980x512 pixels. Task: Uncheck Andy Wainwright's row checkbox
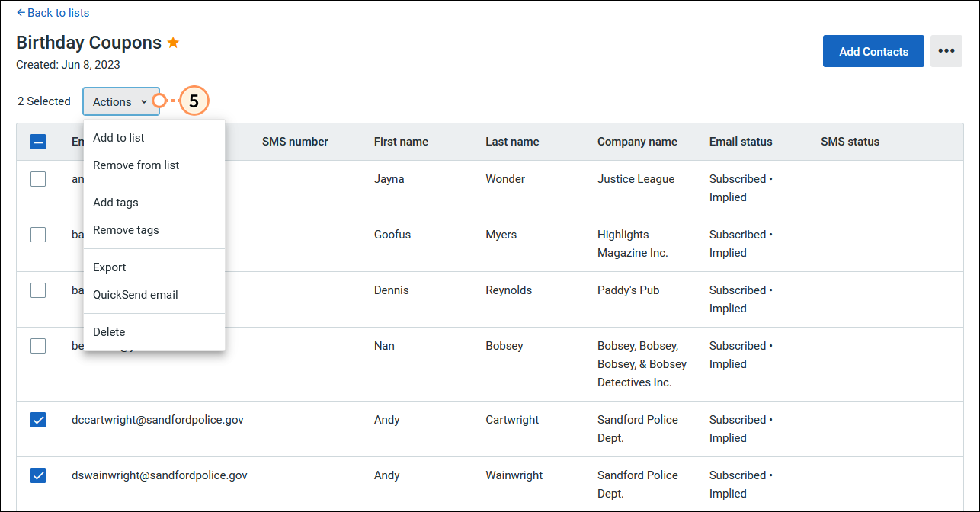[38, 475]
